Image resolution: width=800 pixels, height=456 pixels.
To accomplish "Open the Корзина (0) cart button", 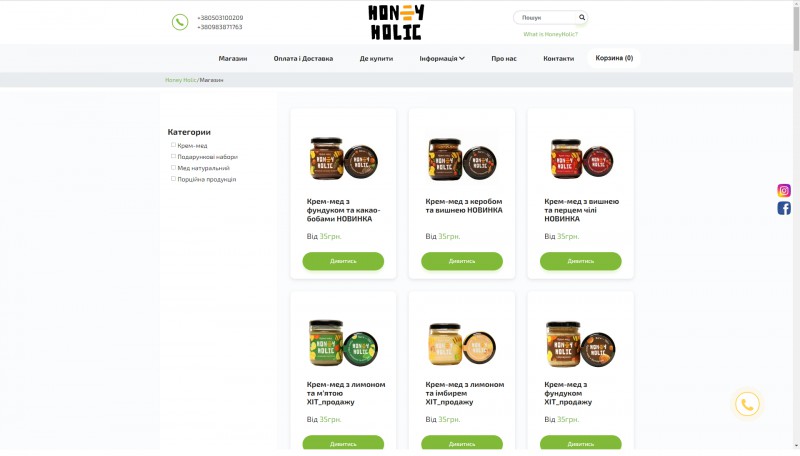I will coord(614,58).
